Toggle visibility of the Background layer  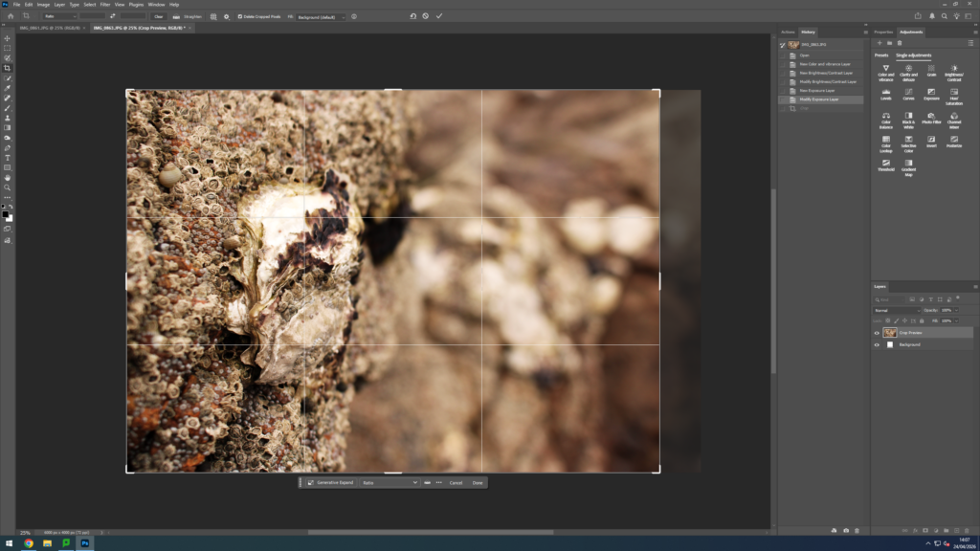877,344
